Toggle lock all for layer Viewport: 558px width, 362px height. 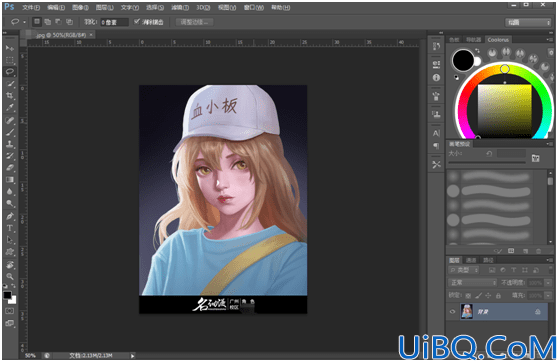coord(498,295)
